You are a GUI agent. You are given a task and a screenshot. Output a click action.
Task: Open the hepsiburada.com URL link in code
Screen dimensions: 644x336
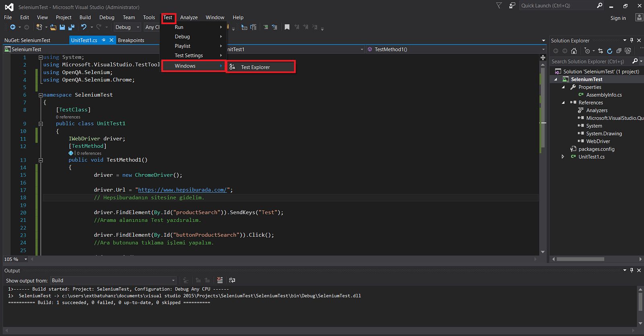pyautogui.click(x=182, y=190)
